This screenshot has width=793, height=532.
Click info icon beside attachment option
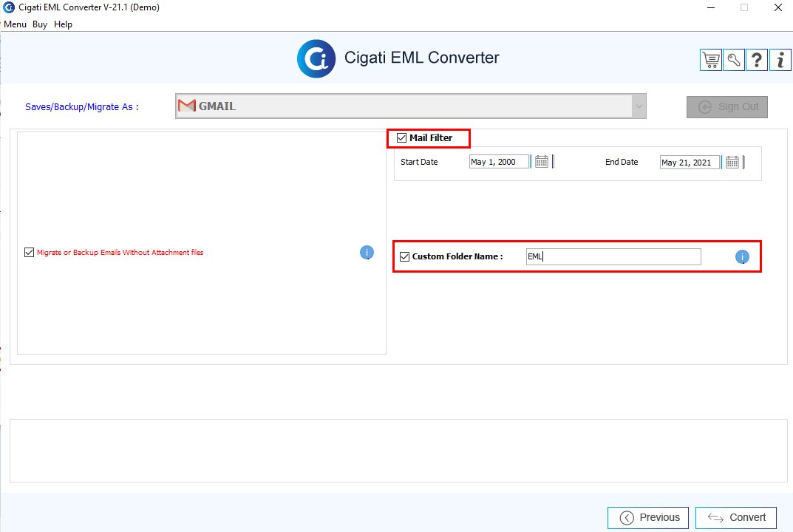tap(367, 253)
